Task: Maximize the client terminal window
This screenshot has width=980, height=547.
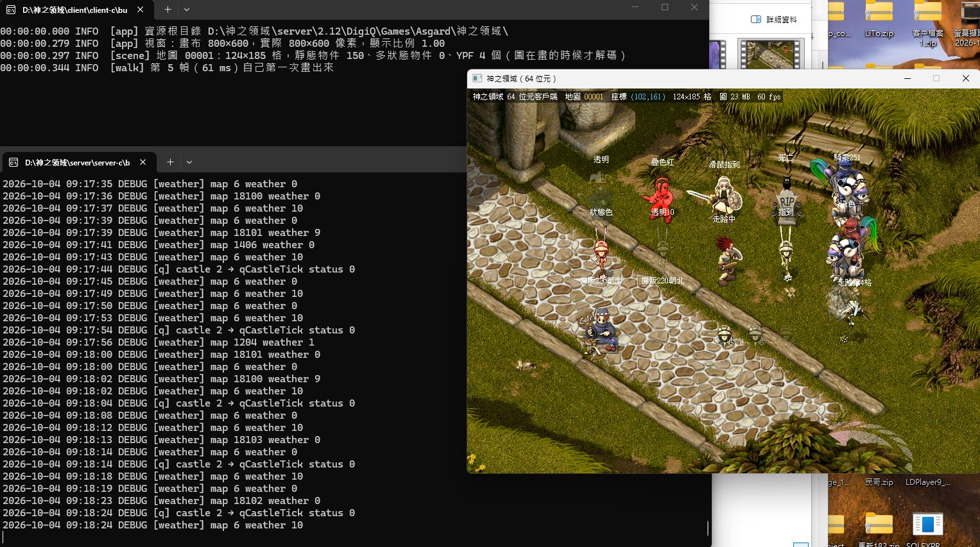Action: pos(665,8)
